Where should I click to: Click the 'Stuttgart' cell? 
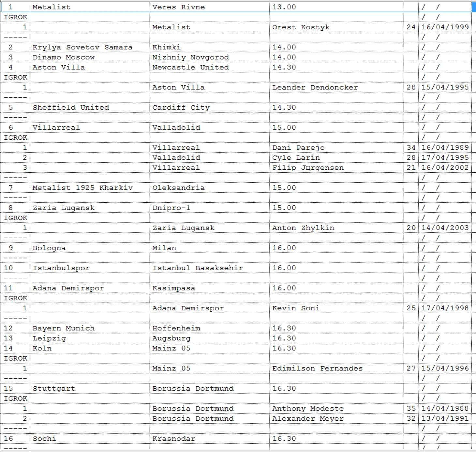pyautogui.click(x=90, y=388)
